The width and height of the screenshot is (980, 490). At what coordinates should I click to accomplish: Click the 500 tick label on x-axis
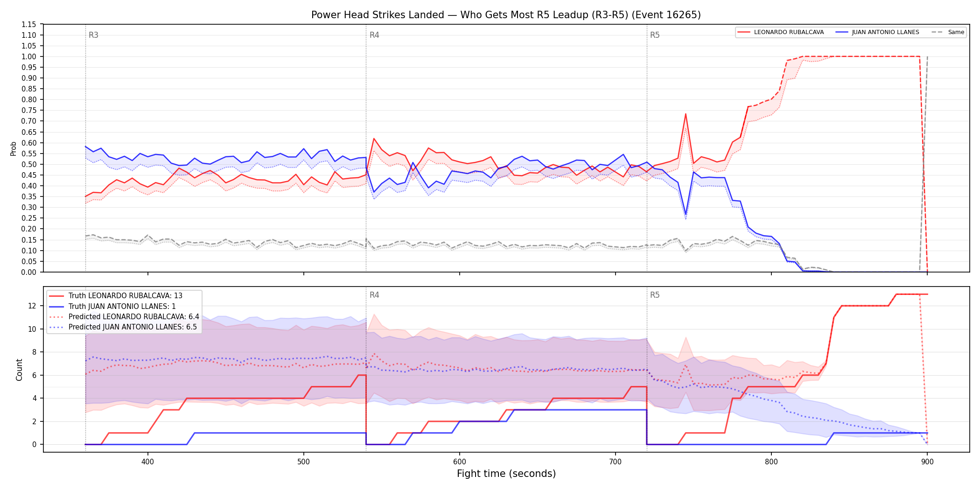point(303,462)
